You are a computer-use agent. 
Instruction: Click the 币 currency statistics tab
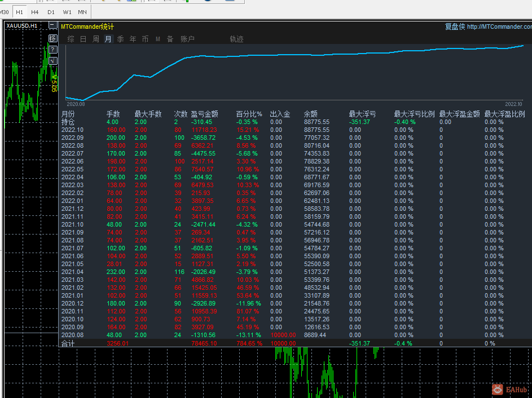(x=145, y=39)
